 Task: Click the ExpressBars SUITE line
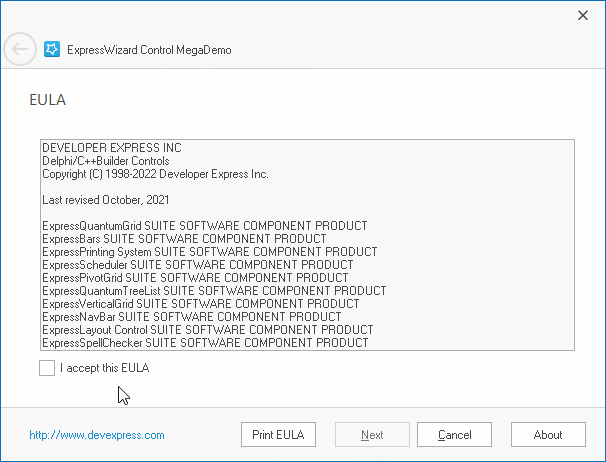(184, 239)
